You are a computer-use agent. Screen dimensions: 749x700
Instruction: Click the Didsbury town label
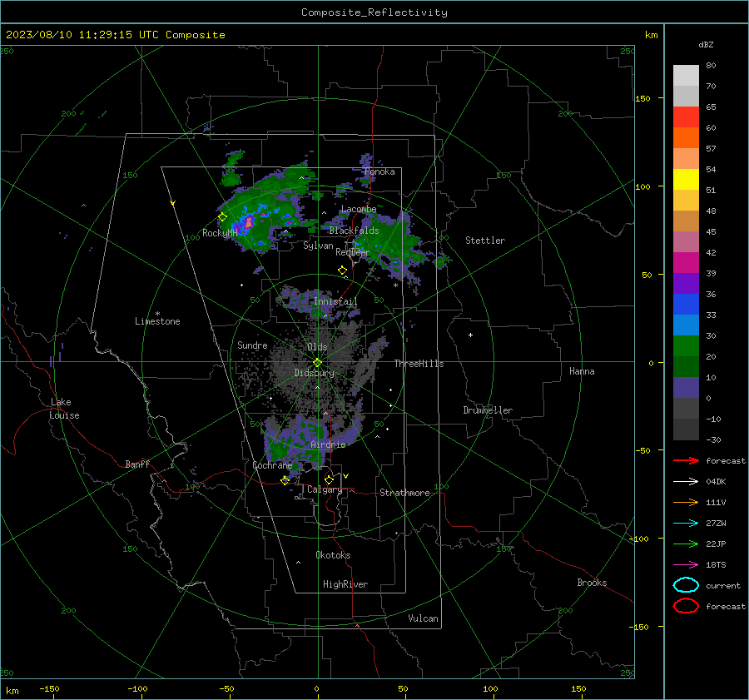314,373
